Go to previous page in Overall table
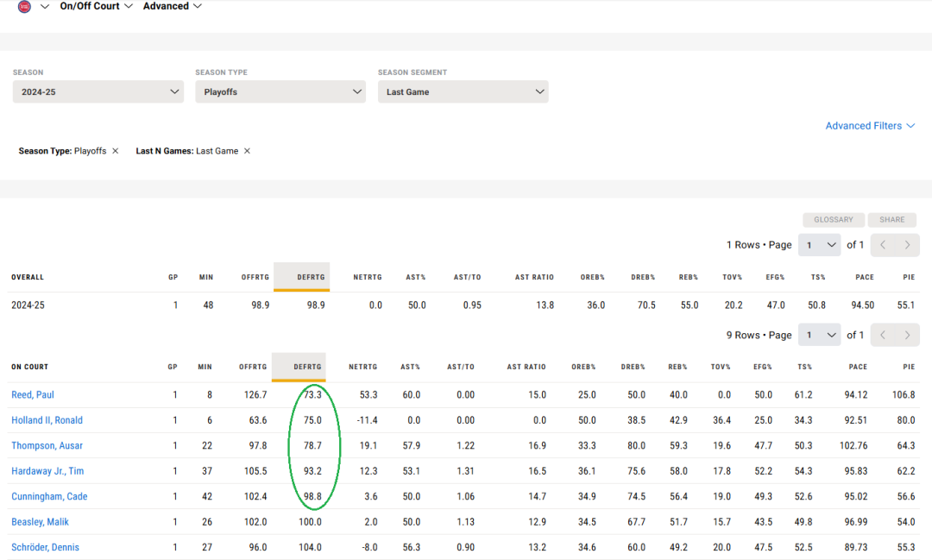Viewport: 932px width, 560px height. (883, 245)
